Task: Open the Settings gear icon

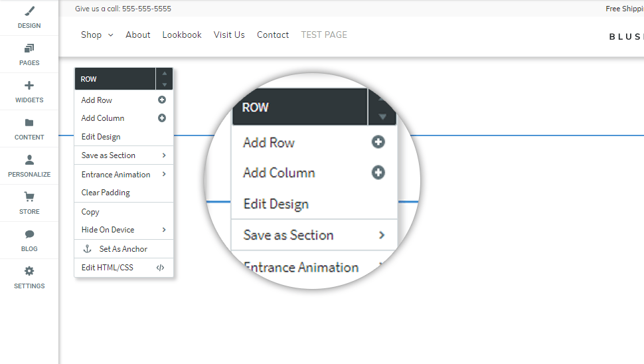Action: coord(29,272)
